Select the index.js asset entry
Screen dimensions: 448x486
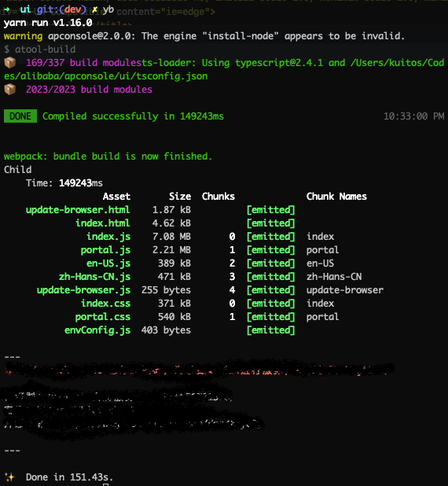click(x=108, y=237)
